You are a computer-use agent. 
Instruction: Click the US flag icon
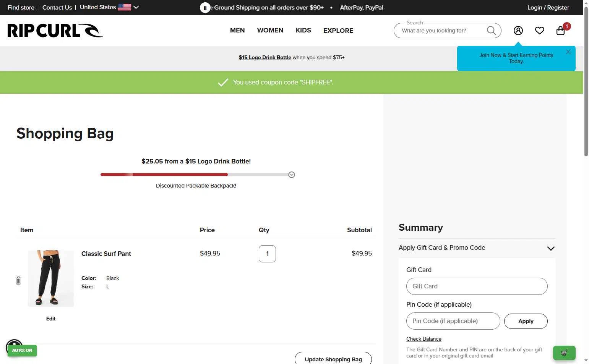click(125, 7)
